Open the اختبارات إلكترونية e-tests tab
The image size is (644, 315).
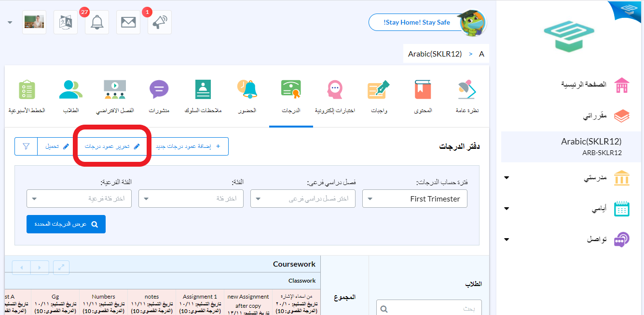[x=335, y=97]
